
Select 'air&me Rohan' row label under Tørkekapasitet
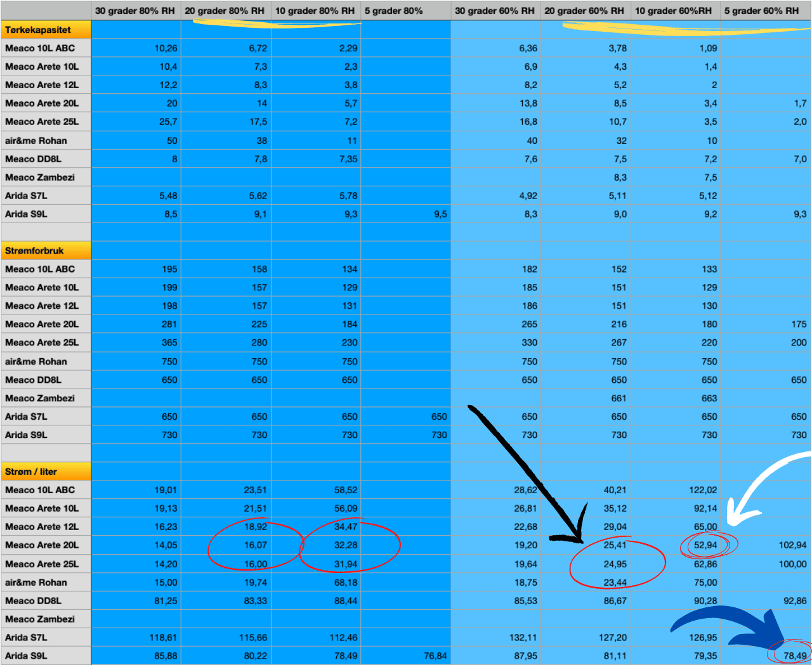[x=46, y=141]
